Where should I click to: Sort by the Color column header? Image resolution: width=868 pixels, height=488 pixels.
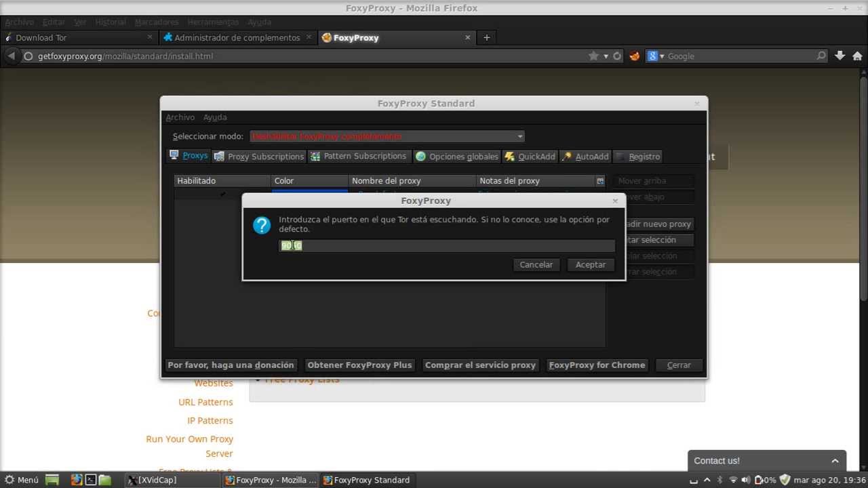[x=310, y=181]
